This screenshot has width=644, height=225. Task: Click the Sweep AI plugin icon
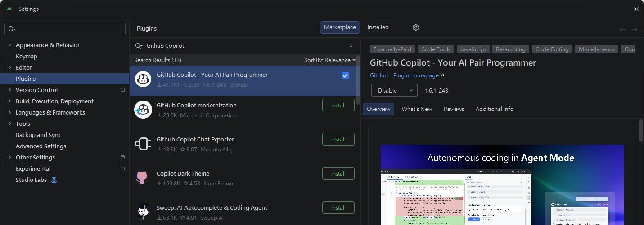pos(143,212)
